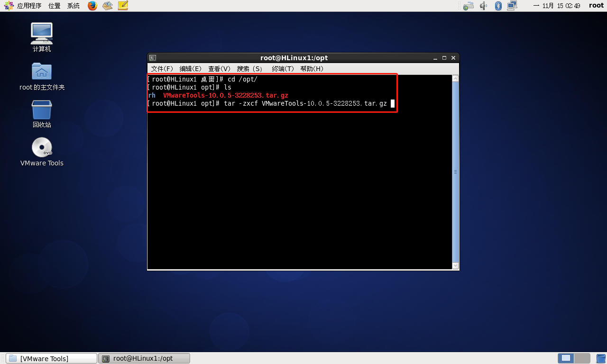Open the terminal 编辑(E) menu
Viewport: 607px width, 364px height.
(191, 69)
